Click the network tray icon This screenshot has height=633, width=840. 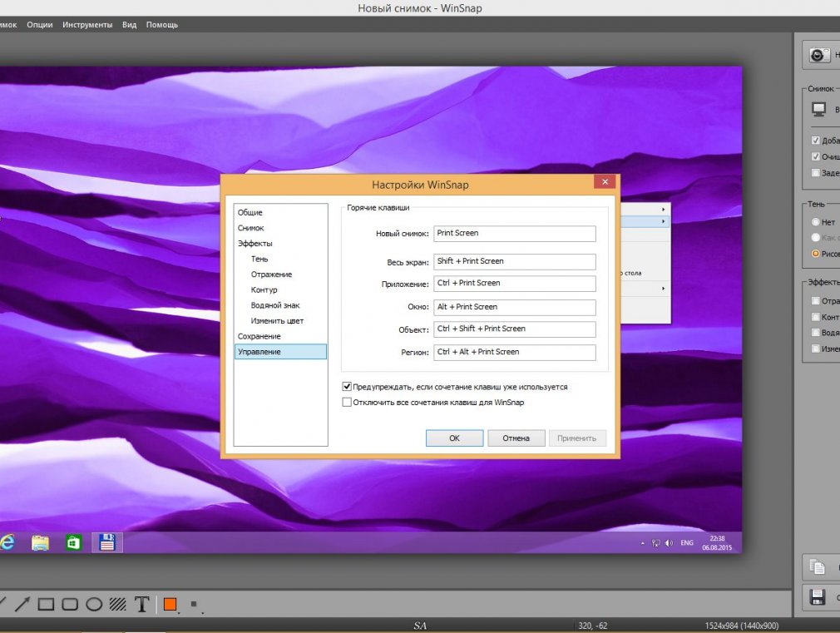655,543
